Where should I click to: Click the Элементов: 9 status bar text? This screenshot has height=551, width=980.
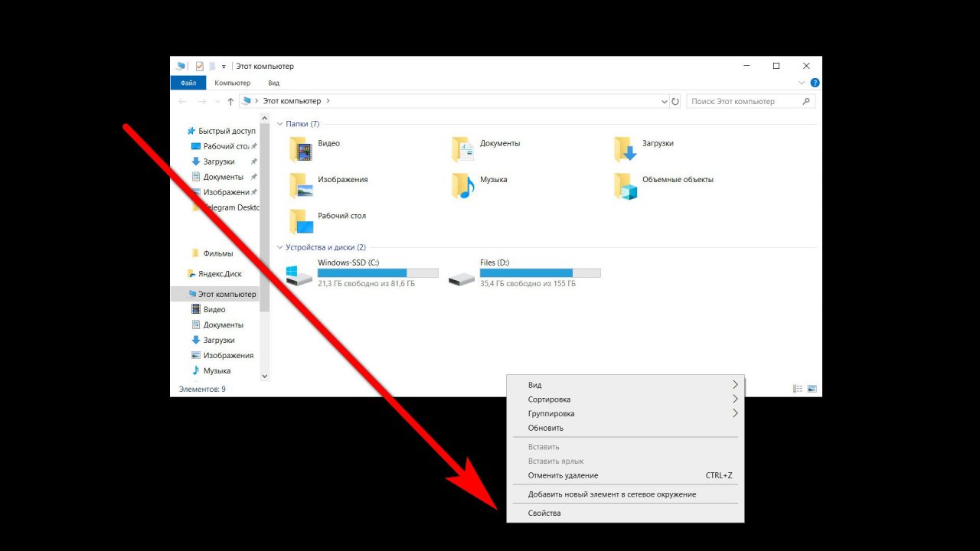[x=202, y=389]
